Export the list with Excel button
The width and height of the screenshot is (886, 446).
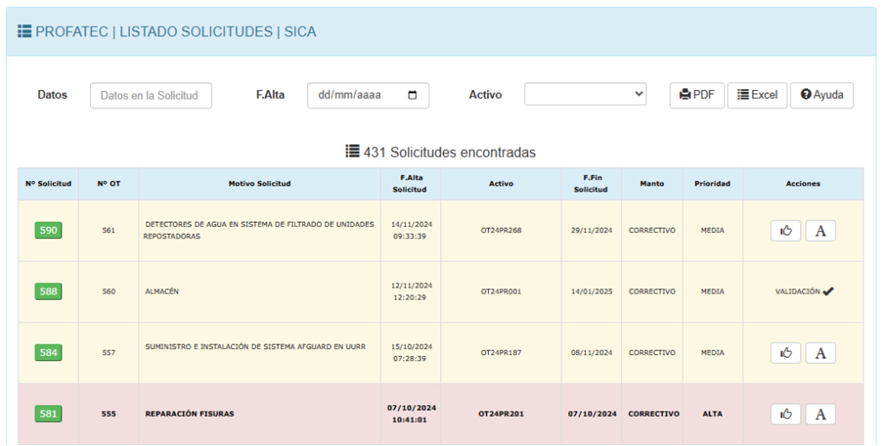click(757, 95)
